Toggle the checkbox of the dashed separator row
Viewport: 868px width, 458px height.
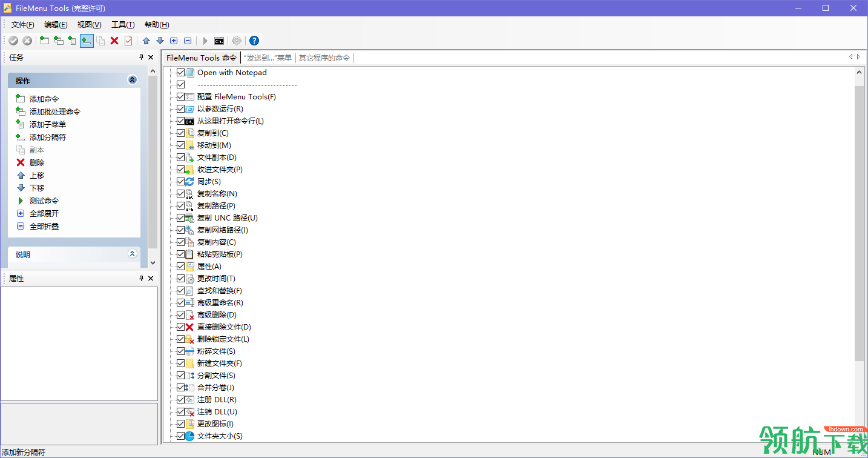coord(180,85)
